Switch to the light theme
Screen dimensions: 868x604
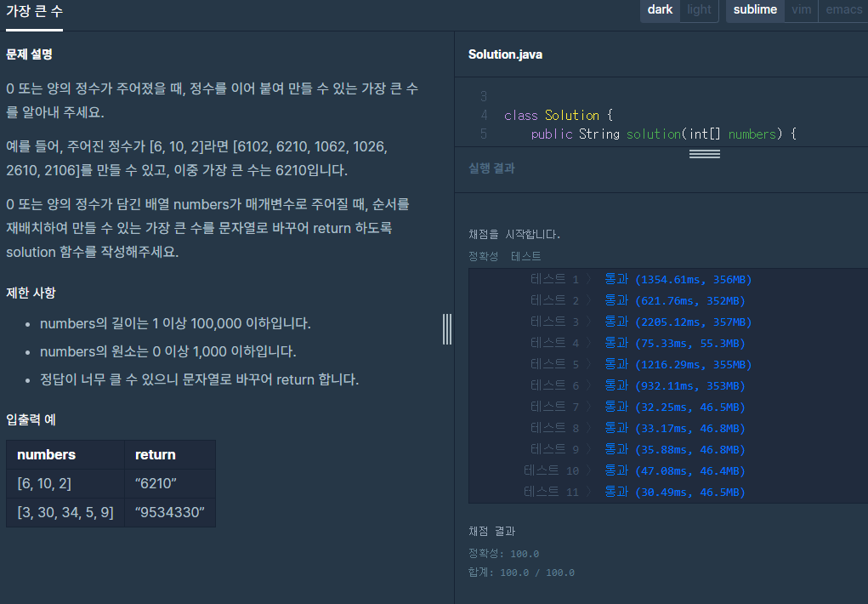[x=699, y=10]
